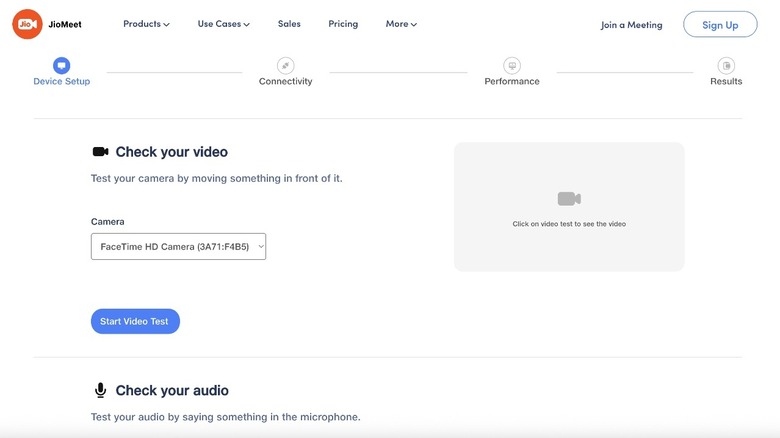Expand the Use Cases dropdown menu
This screenshot has height=438, width=780.
click(223, 24)
